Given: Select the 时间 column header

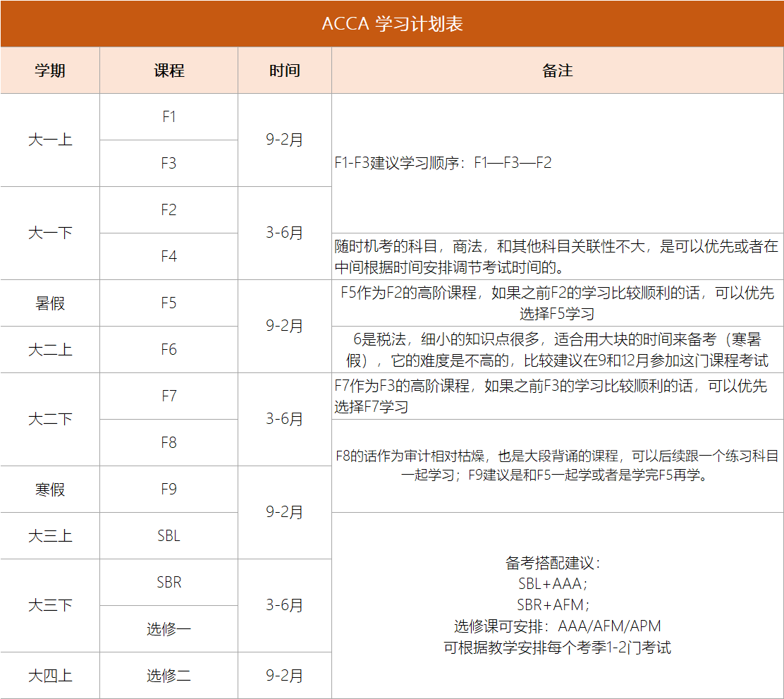Looking at the screenshot, I should 284,71.
